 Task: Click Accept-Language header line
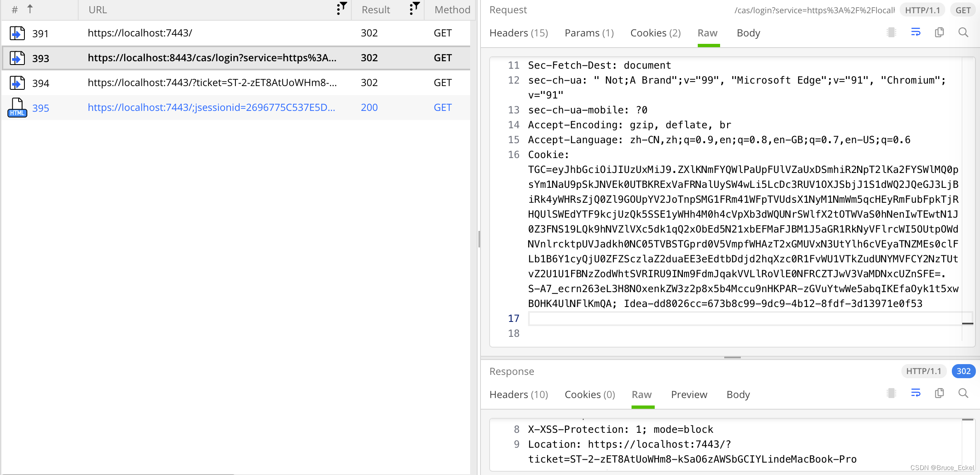(719, 140)
